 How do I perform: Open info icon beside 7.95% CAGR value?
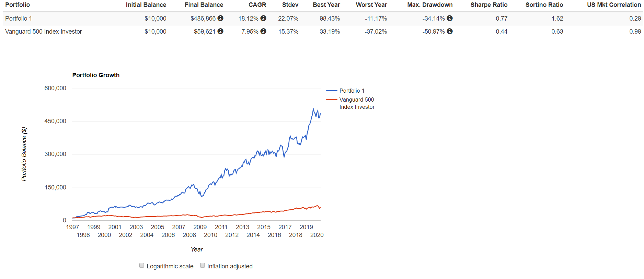pyautogui.click(x=263, y=31)
